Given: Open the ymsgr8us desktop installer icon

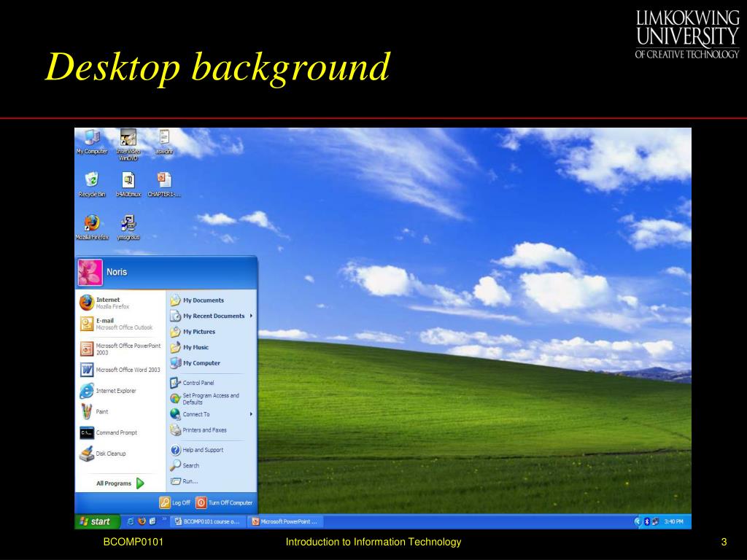Looking at the screenshot, I should (128, 227).
